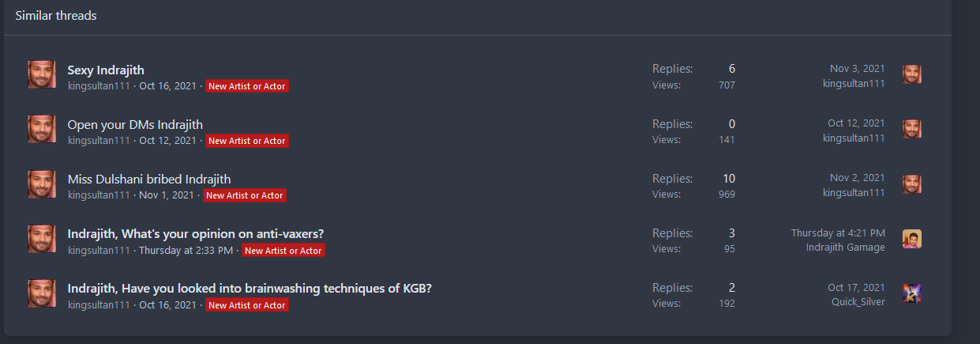Click the 'Nov 2, 2021' last post date
Viewport: 980px width, 344px height.
[858, 178]
